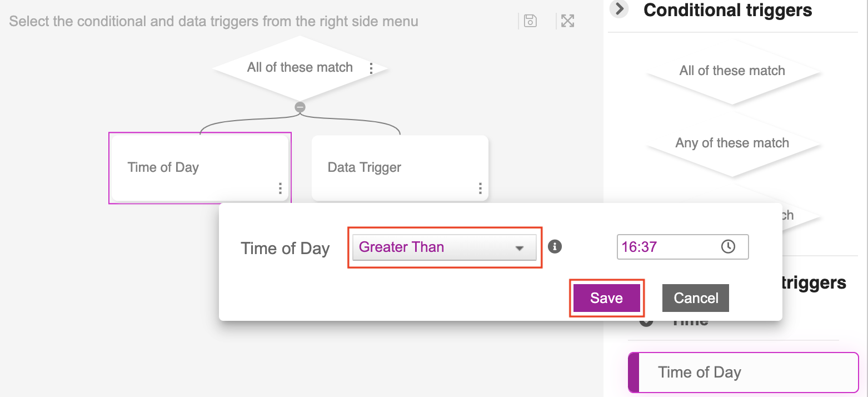Open the Greater Than comparison dropdown
868x397 pixels.
click(444, 247)
